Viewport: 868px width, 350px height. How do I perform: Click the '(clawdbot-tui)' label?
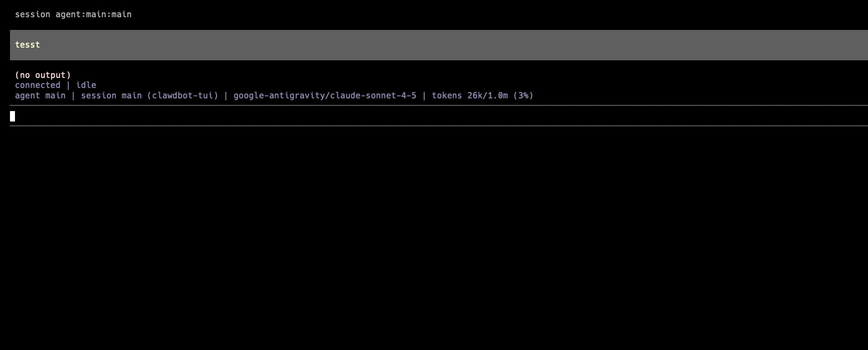(x=182, y=96)
